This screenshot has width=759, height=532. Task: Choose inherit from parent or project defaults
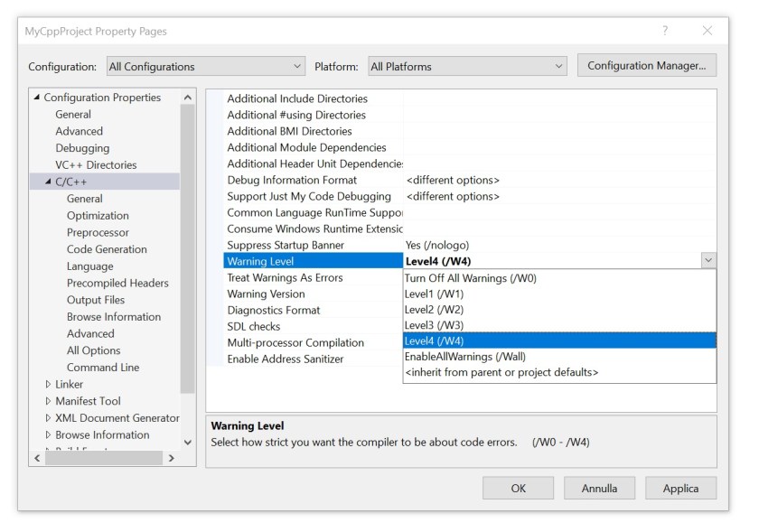[559, 372]
